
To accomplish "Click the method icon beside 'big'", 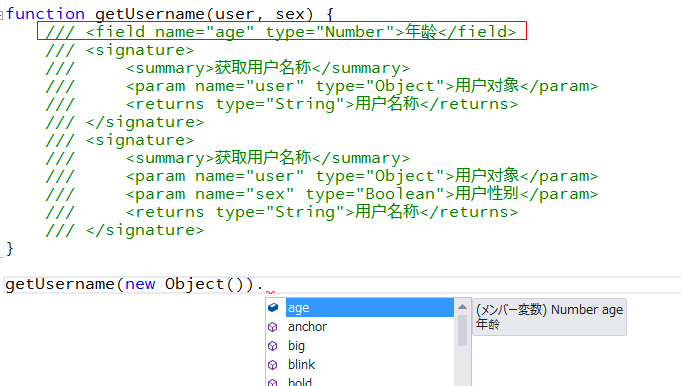I will pyautogui.click(x=272, y=346).
